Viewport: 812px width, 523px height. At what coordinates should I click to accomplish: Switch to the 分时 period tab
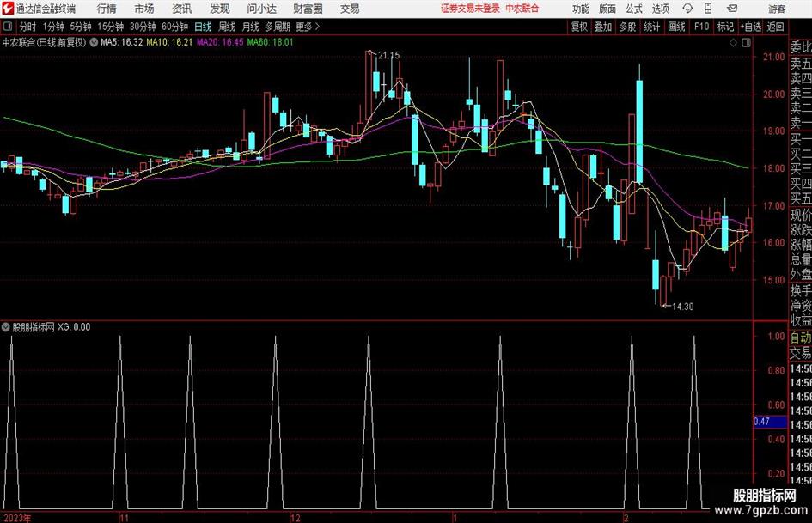pyautogui.click(x=28, y=27)
